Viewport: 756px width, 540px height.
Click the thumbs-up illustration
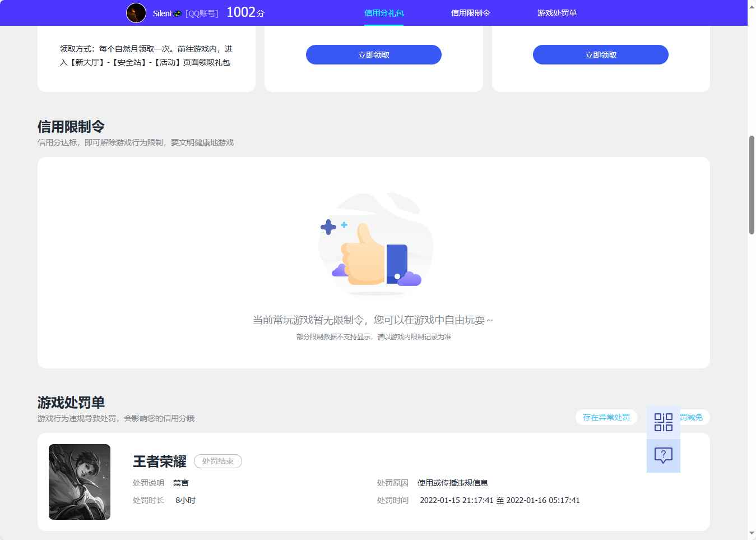pyautogui.click(x=375, y=244)
